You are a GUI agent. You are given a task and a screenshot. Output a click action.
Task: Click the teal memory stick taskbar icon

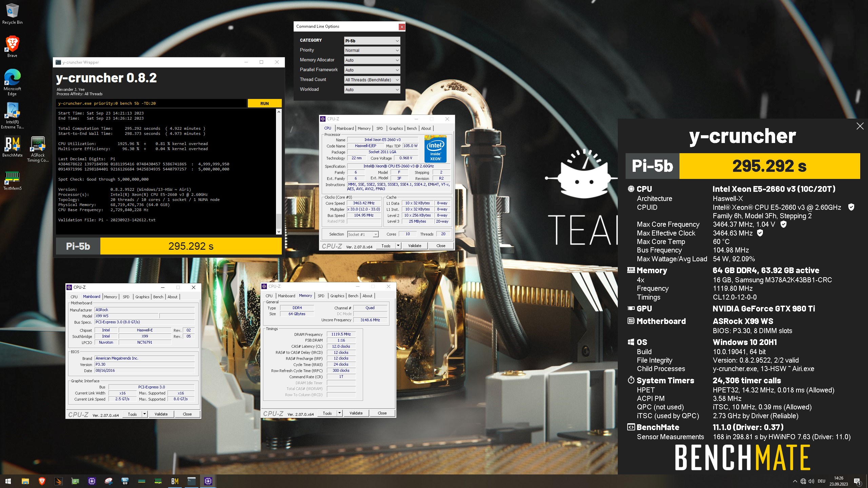tap(141, 481)
